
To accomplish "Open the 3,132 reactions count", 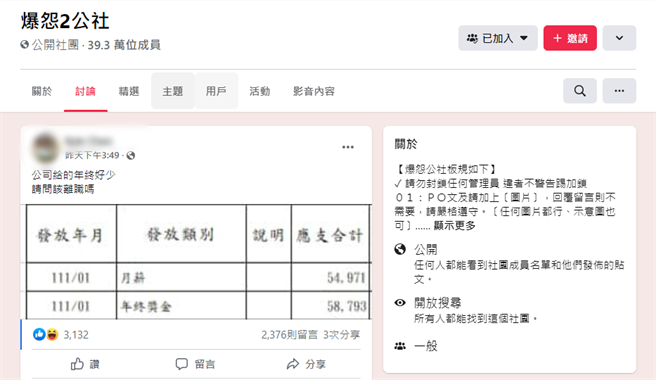I will (x=76, y=335).
